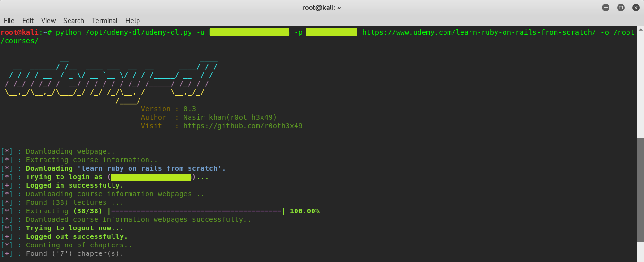644x262 pixels.
Task: Click the 'Counting no of chapters..' line
Action: (x=67, y=245)
